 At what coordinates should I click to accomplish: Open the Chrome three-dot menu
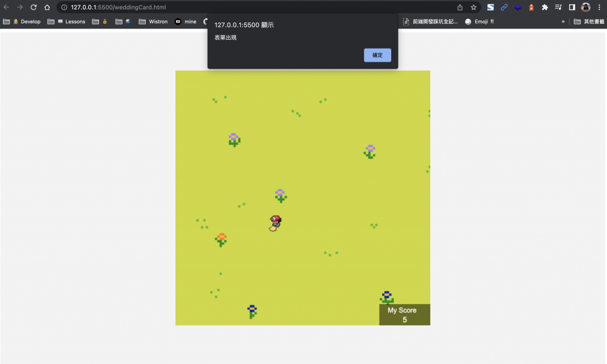599,7
